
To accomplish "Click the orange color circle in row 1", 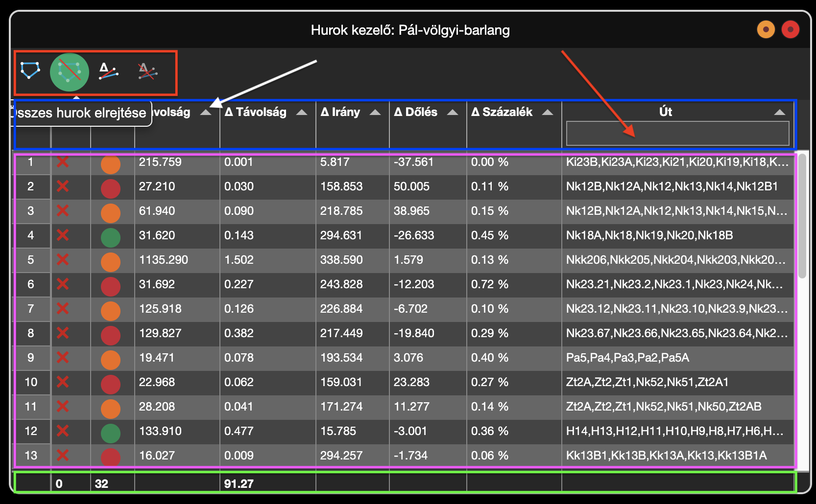I will pyautogui.click(x=111, y=164).
